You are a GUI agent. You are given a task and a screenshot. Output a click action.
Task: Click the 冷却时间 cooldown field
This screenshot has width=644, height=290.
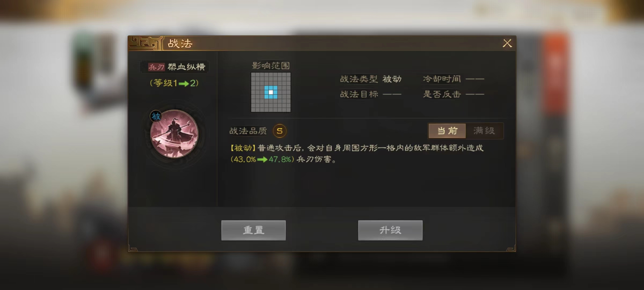(x=453, y=79)
